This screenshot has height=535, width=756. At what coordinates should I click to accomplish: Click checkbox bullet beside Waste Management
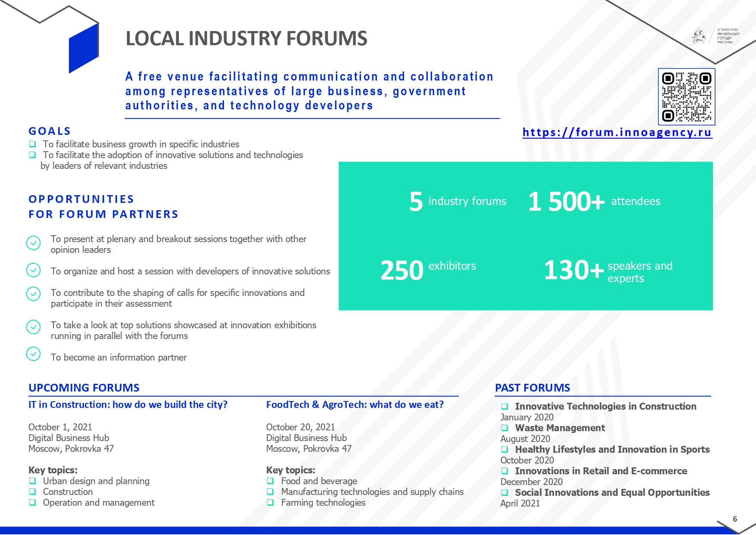pos(504,428)
